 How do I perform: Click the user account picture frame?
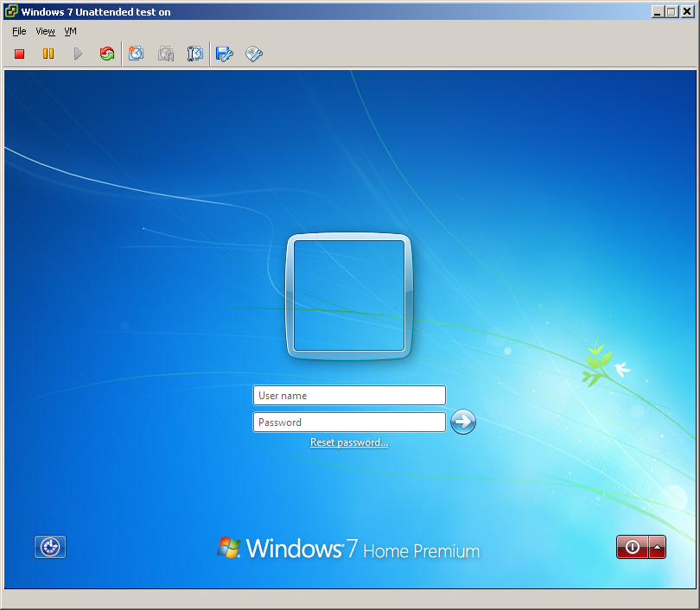click(348, 296)
